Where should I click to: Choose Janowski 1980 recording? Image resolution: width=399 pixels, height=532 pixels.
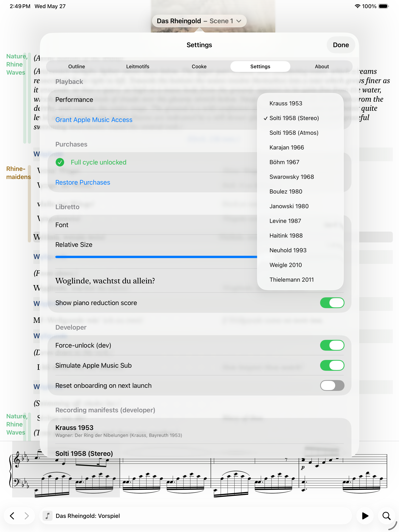pos(300,206)
